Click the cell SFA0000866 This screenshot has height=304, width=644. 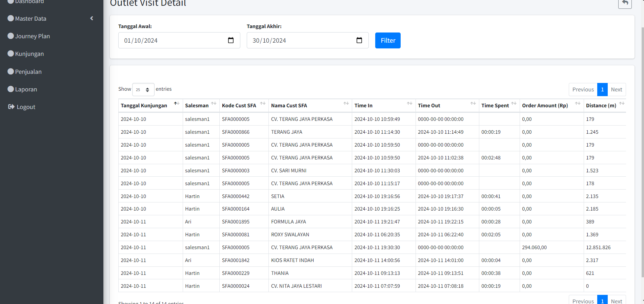click(x=236, y=132)
